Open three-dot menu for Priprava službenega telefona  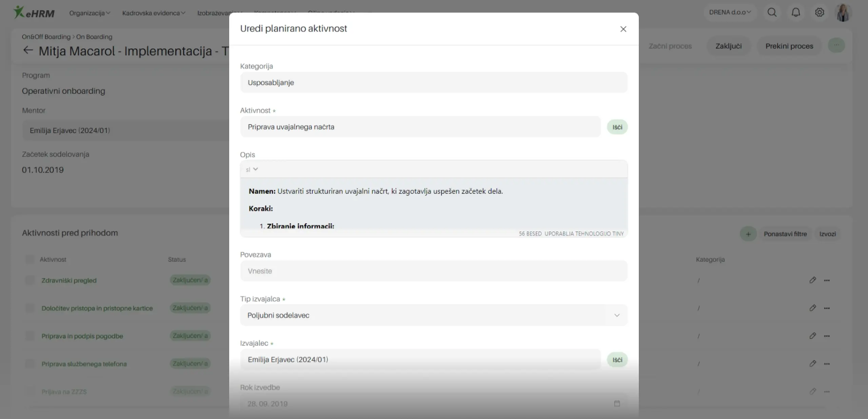(827, 364)
